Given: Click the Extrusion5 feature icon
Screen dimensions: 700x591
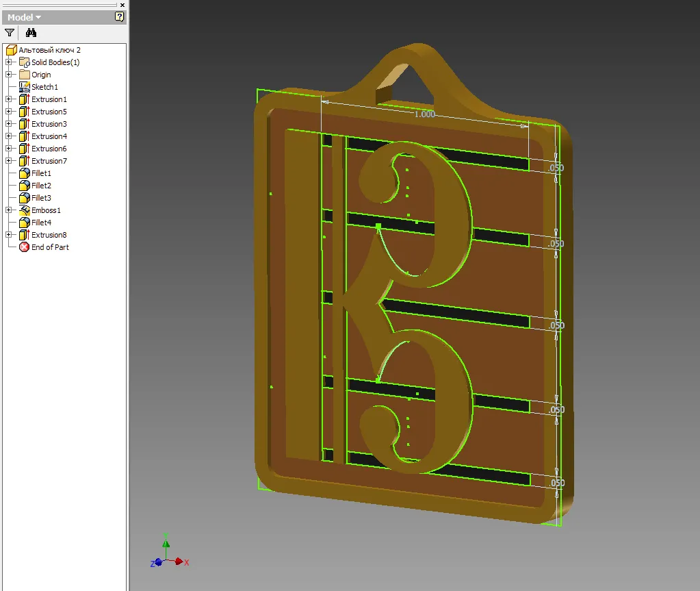Looking at the screenshot, I should (x=25, y=112).
